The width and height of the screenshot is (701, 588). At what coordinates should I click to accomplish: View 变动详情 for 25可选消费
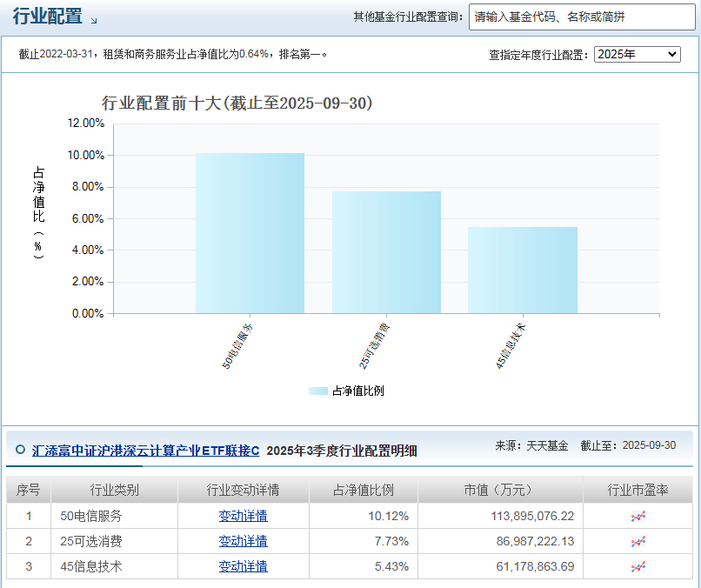243,541
